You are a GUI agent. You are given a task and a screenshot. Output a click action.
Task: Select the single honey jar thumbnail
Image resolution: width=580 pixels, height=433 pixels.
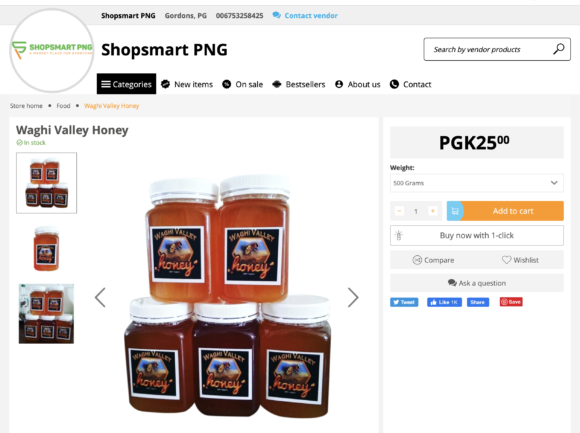[x=47, y=248]
